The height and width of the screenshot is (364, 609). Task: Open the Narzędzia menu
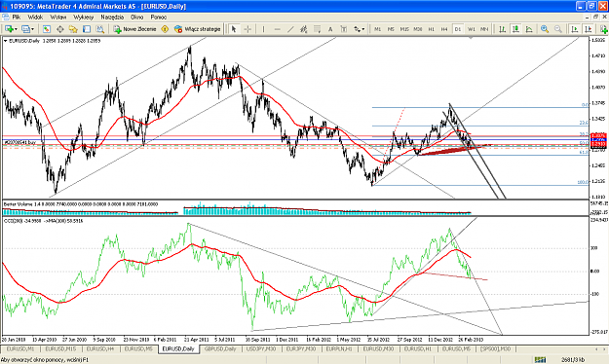coord(112,18)
